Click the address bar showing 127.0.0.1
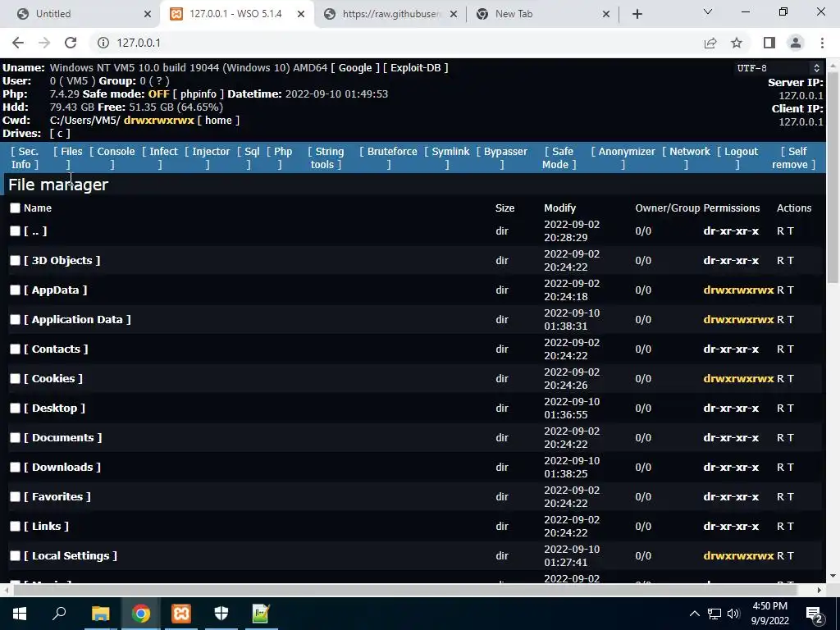840x630 pixels. pyautogui.click(x=395, y=43)
